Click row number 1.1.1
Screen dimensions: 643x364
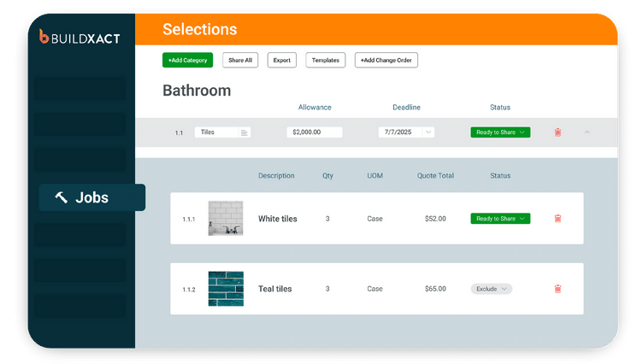point(189,220)
